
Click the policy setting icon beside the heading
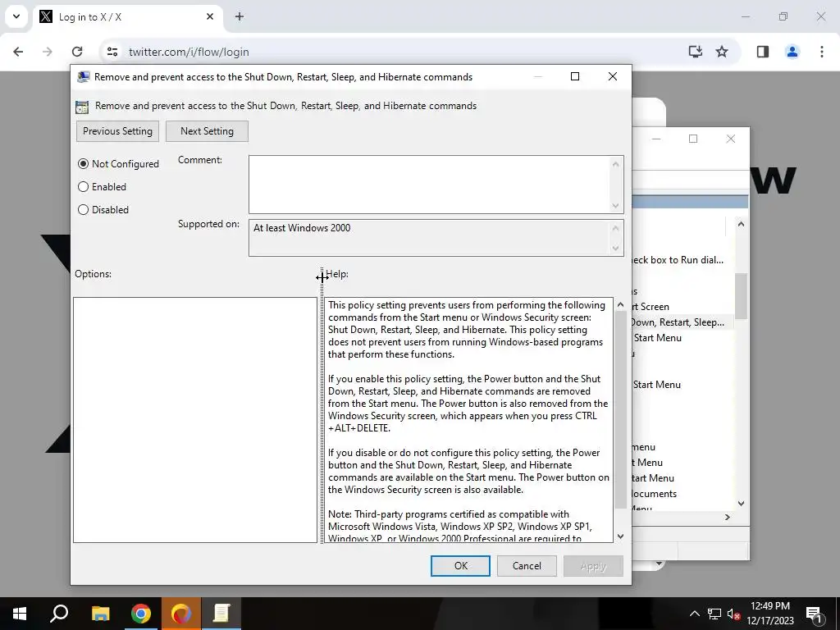[x=82, y=107]
